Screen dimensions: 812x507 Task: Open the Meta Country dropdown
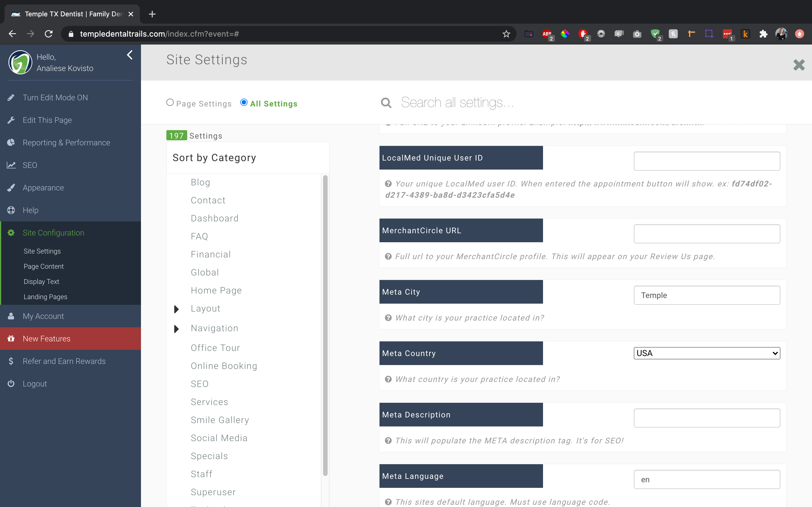(707, 353)
